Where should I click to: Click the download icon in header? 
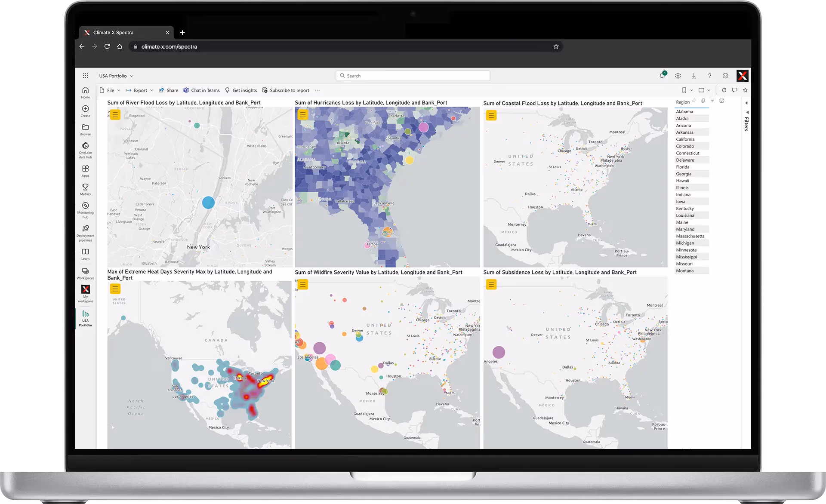pyautogui.click(x=693, y=76)
